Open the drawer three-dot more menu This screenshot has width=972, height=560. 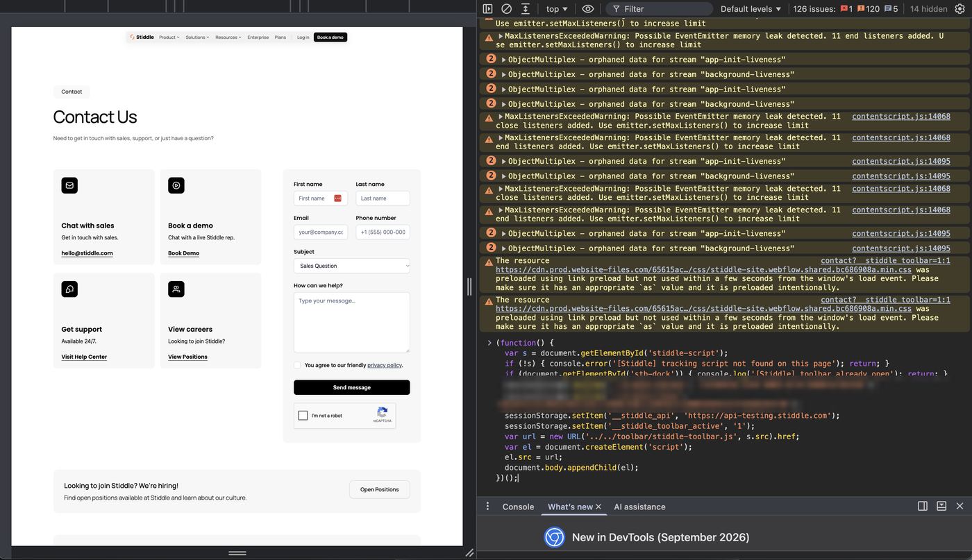coord(487,506)
